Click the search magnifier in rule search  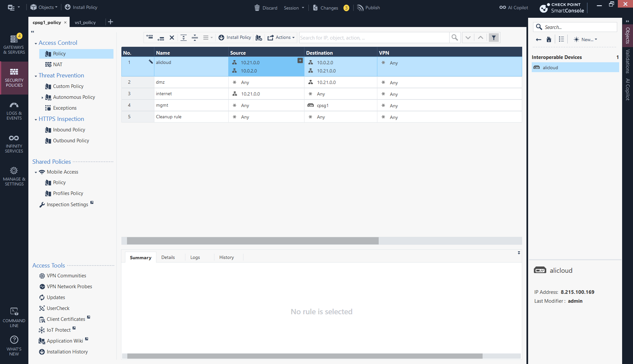click(455, 38)
